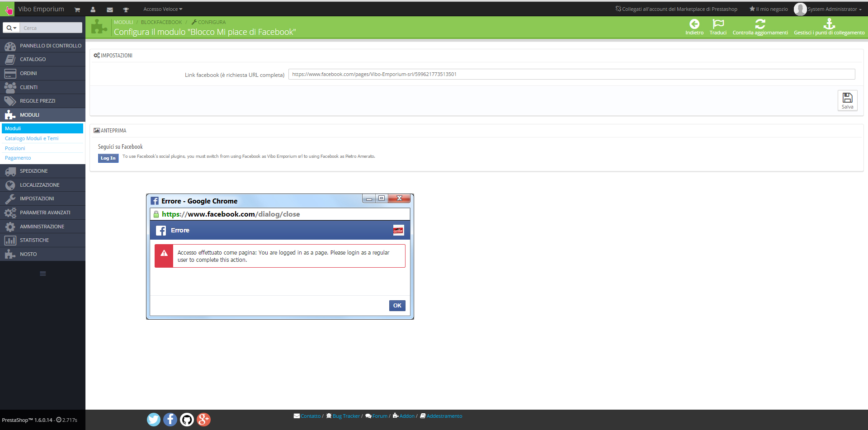The height and width of the screenshot is (430, 868).
Task: Open the Posizioni submenu link
Action: tap(15, 148)
